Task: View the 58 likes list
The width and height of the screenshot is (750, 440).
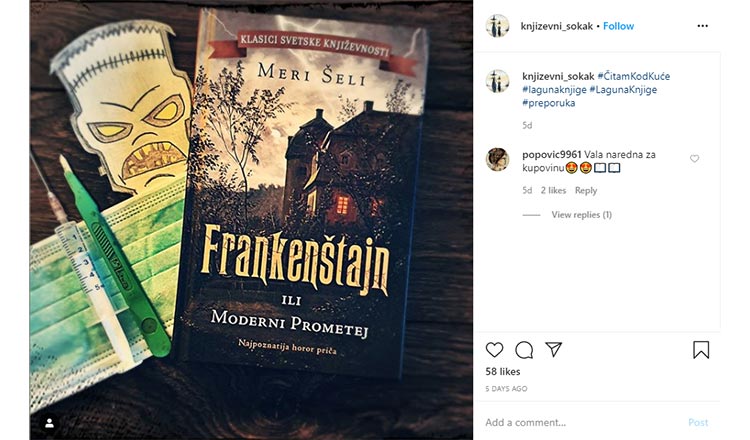Action: [x=503, y=371]
